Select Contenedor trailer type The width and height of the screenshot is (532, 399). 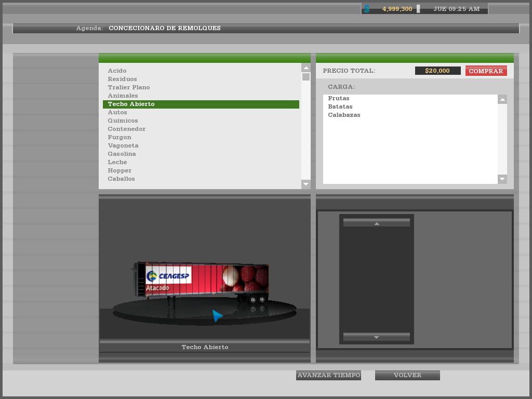[x=126, y=129]
